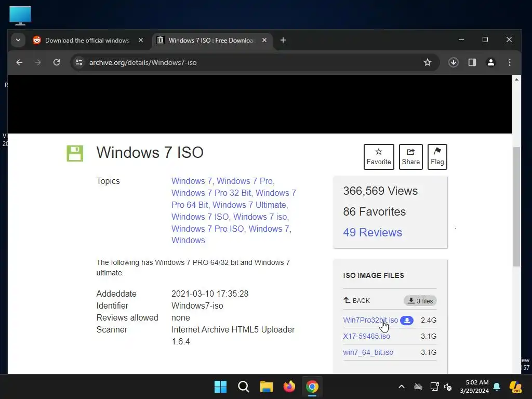Click the green floppy disk software icon
This screenshot has height=399, width=532.
click(75, 153)
